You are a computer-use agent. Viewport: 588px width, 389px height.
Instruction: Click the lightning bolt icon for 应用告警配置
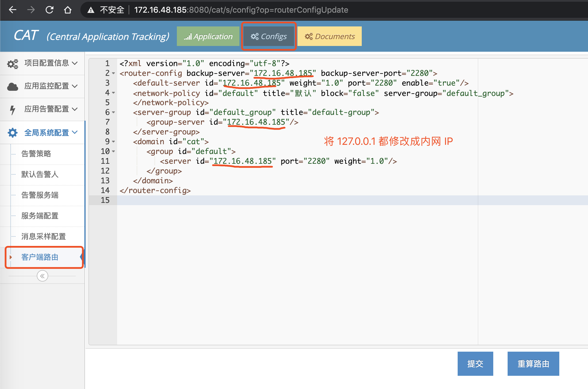click(13, 109)
